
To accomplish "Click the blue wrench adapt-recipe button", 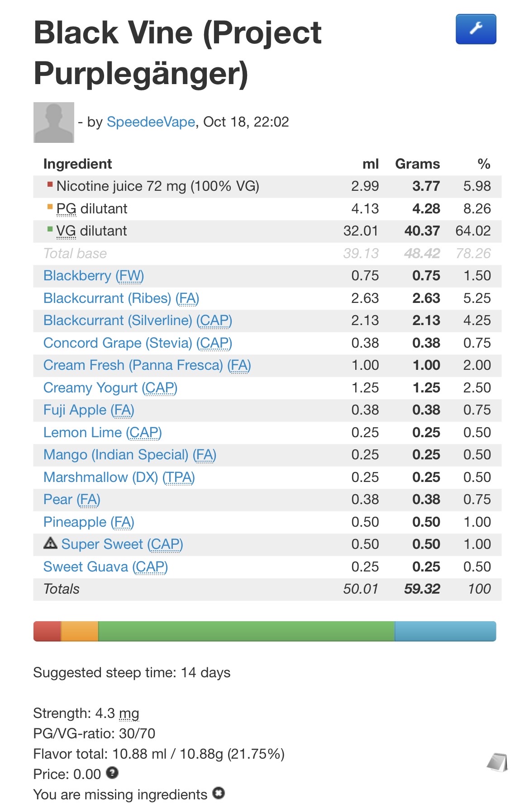I will 476,29.
